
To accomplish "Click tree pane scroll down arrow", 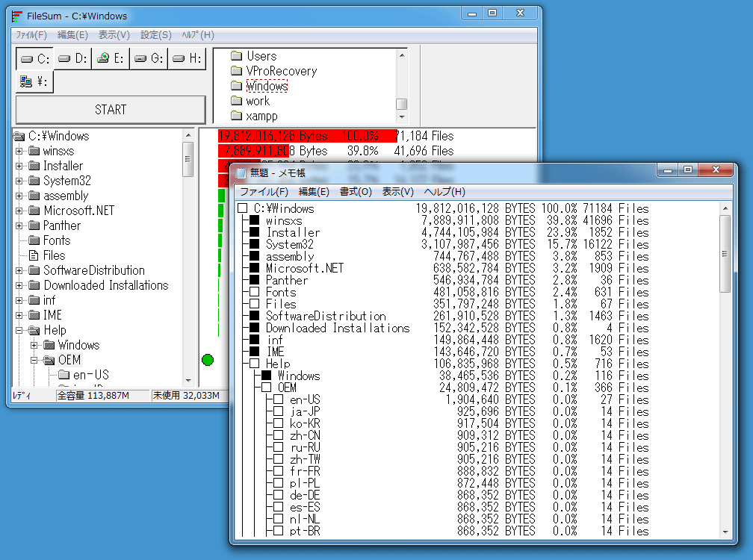I will (188, 381).
